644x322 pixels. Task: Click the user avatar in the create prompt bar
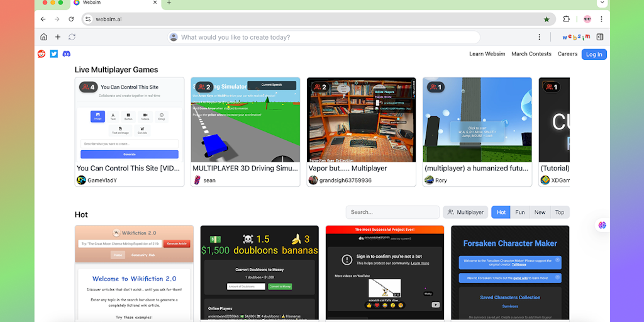pyautogui.click(x=174, y=37)
